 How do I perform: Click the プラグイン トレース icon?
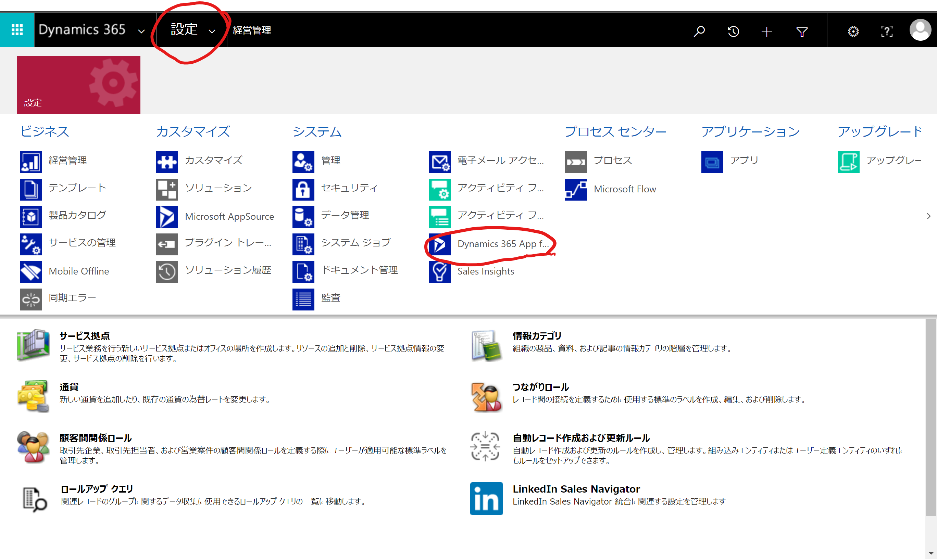click(x=167, y=244)
